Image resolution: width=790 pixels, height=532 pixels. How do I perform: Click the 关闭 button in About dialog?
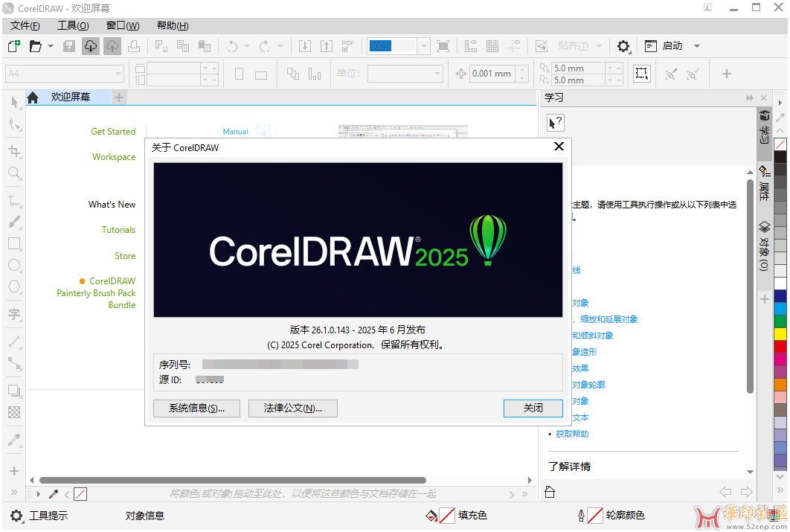coord(533,408)
